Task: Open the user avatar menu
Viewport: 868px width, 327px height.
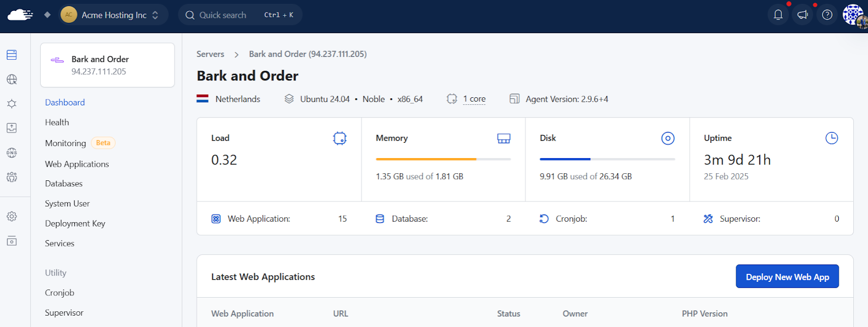Action: click(x=853, y=15)
